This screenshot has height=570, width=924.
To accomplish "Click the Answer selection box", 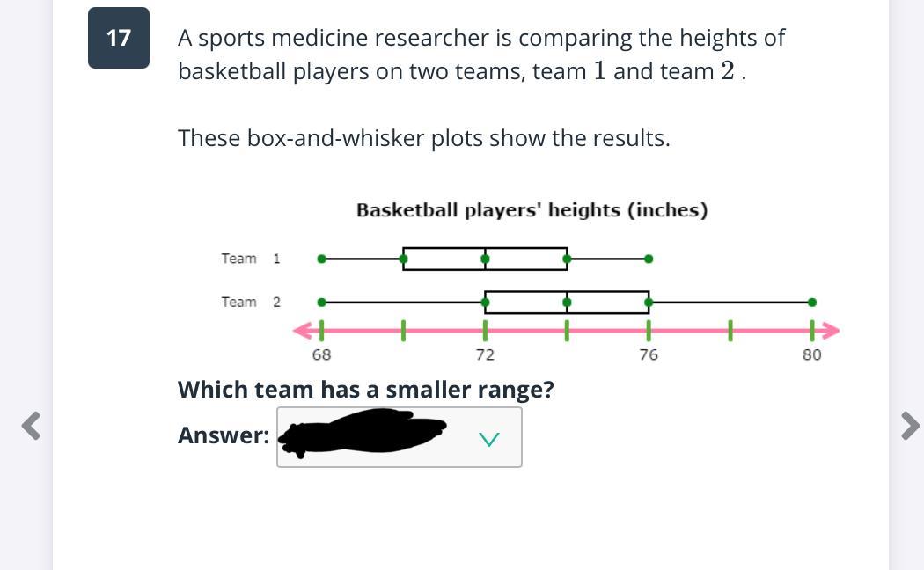I will 399,436.
